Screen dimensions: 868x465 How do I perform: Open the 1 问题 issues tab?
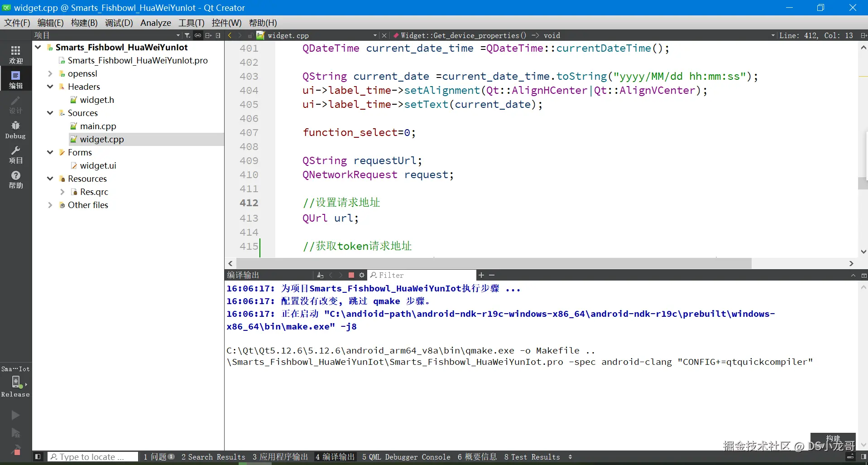click(x=159, y=457)
